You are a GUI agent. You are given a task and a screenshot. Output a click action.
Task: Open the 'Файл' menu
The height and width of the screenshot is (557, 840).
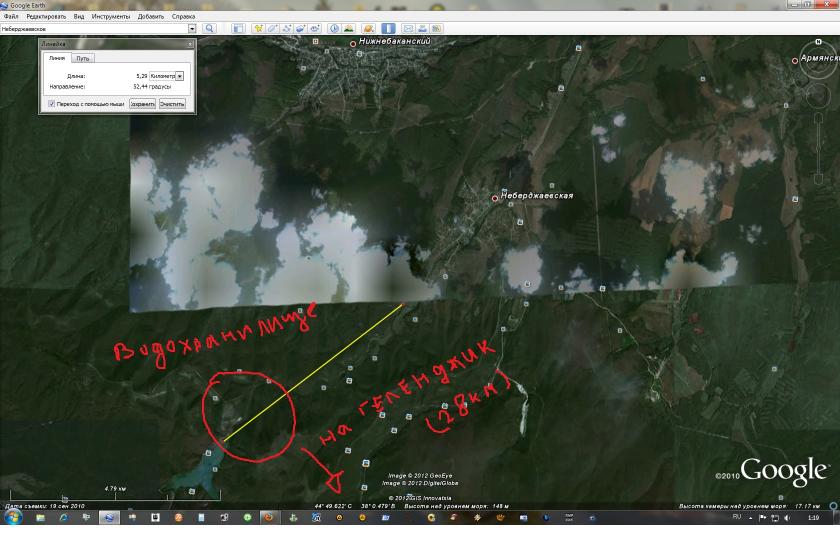tap(11, 17)
